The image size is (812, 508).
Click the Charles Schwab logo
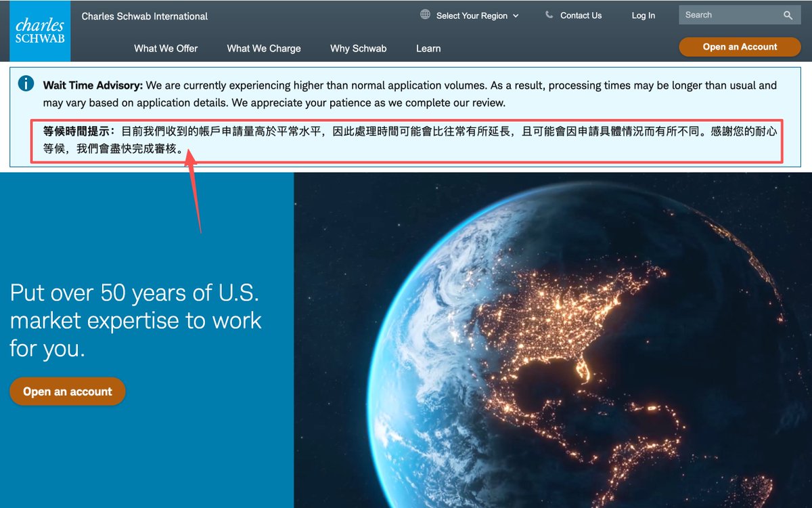(x=40, y=32)
